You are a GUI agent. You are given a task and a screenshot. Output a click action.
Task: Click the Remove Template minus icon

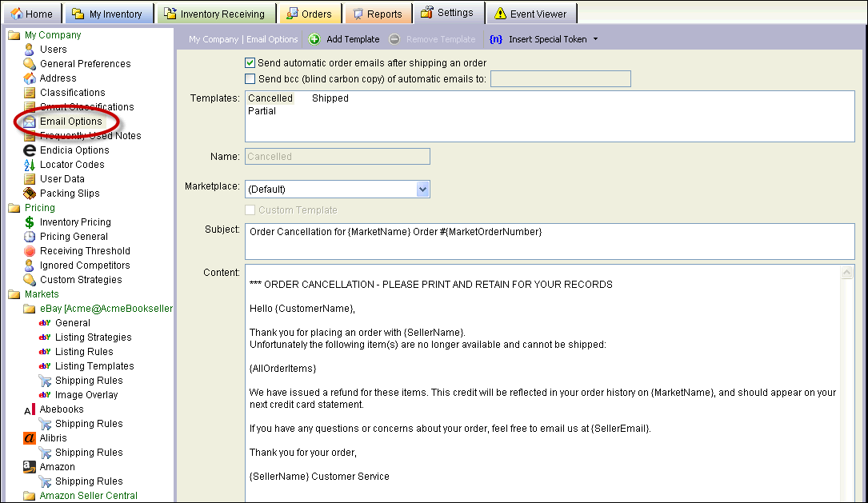[x=394, y=39]
